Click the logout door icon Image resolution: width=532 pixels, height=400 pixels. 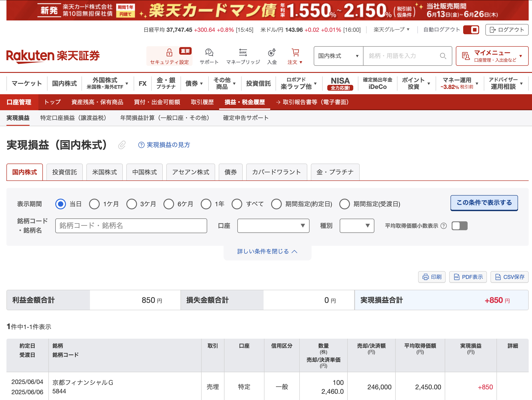(492, 30)
